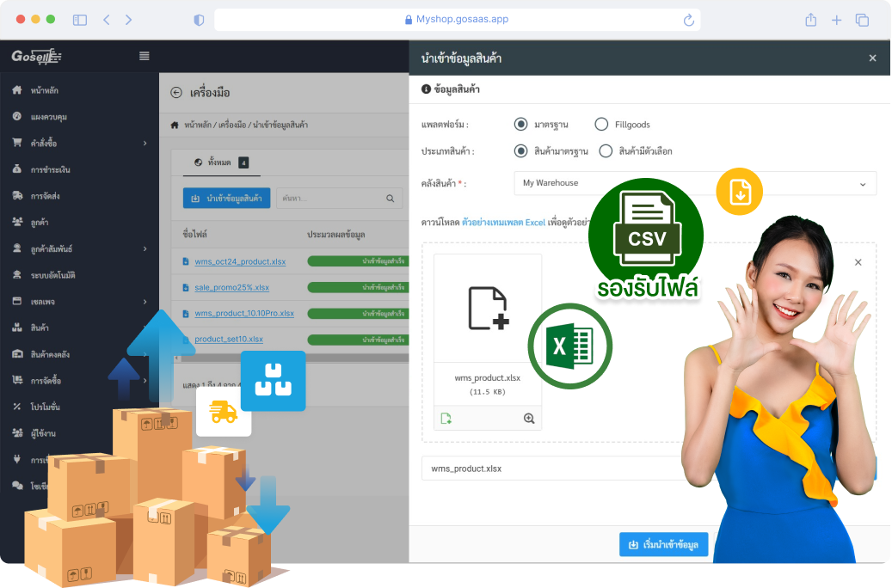This screenshot has height=588, width=892.
Task: Select the มาตรฐาน platform radio button
Action: click(x=520, y=124)
